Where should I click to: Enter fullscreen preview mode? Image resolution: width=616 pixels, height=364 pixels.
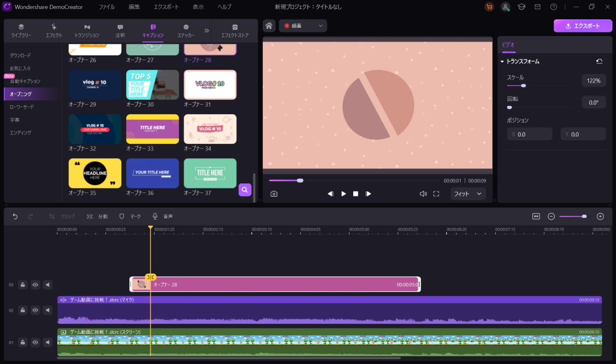(436, 194)
